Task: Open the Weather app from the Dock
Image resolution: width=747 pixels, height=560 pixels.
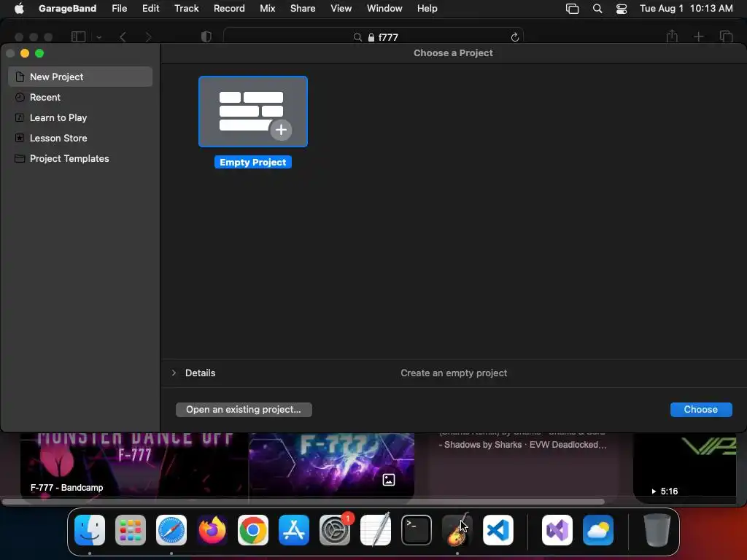Action: [598, 530]
